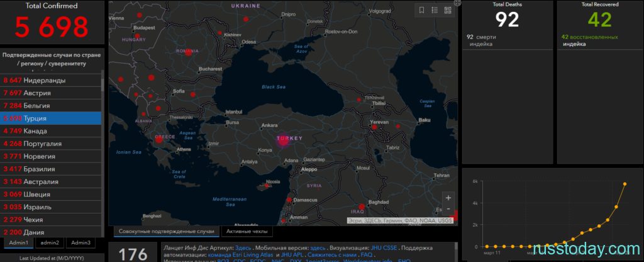
Task: Open the команда Esri Living Atlas link
Action: click(241, 255)
